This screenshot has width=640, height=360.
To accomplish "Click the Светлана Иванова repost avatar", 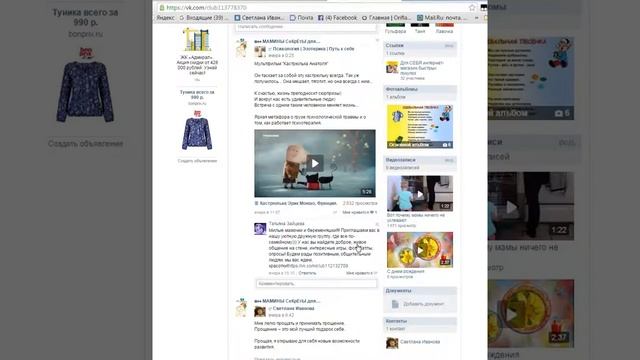I will point(260,311).
